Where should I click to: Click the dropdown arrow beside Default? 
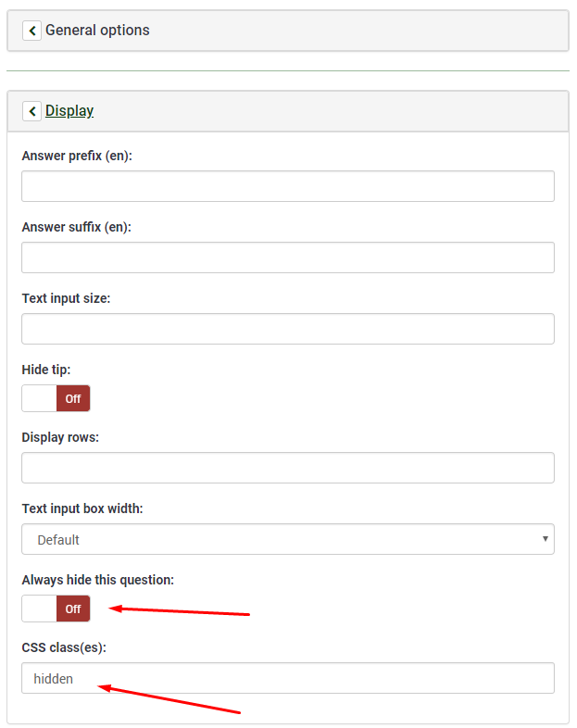click(x=546, y=539)
